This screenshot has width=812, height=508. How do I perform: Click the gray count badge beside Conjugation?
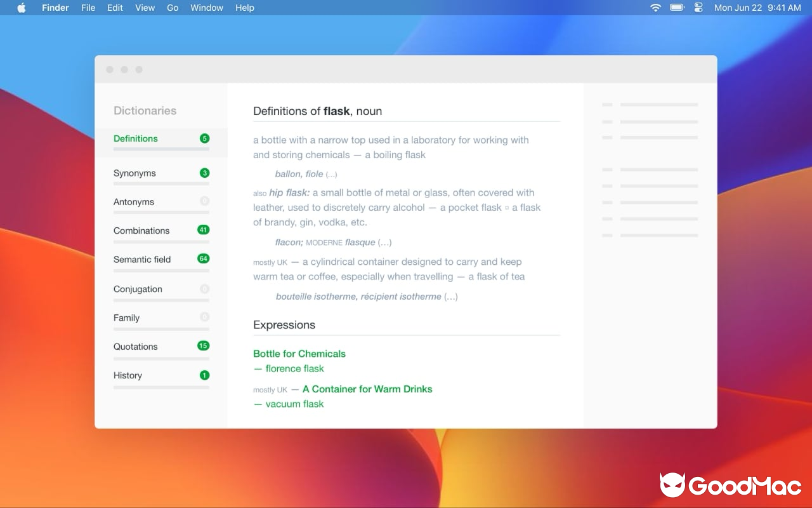pyautogui.click(x=204, y=289)
